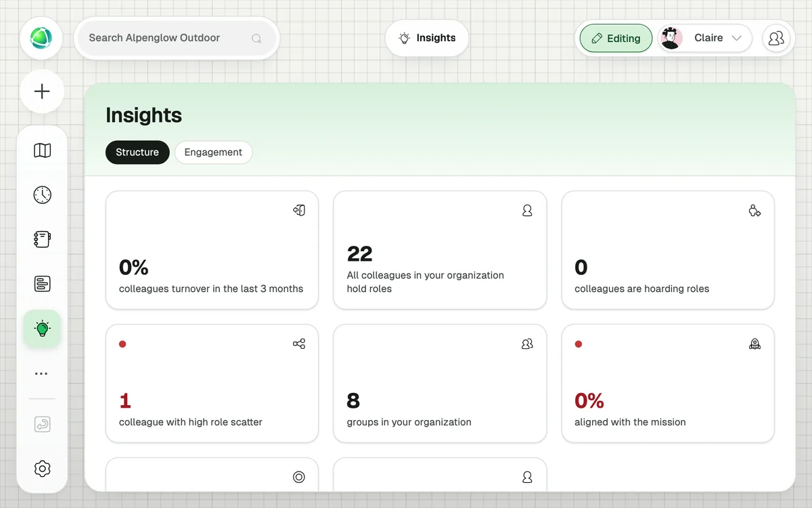Click the person icon on bottom-middle partial card
The width and height of the screenshot is (812, 508).
527,477
